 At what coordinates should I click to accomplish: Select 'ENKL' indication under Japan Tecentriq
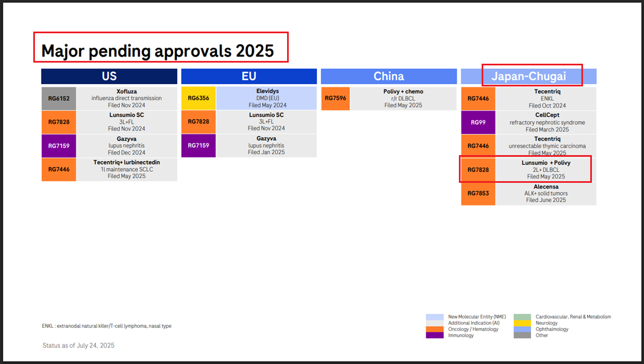[547, 99]
